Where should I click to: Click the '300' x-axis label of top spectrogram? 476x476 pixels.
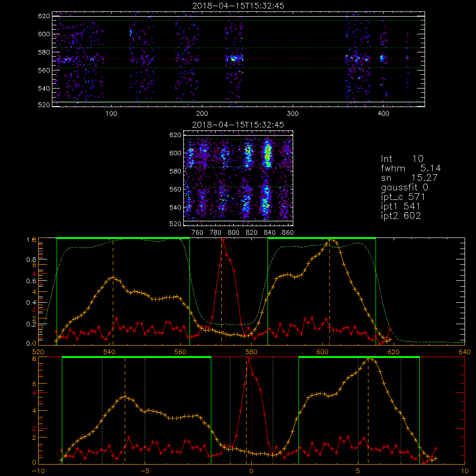293,114
